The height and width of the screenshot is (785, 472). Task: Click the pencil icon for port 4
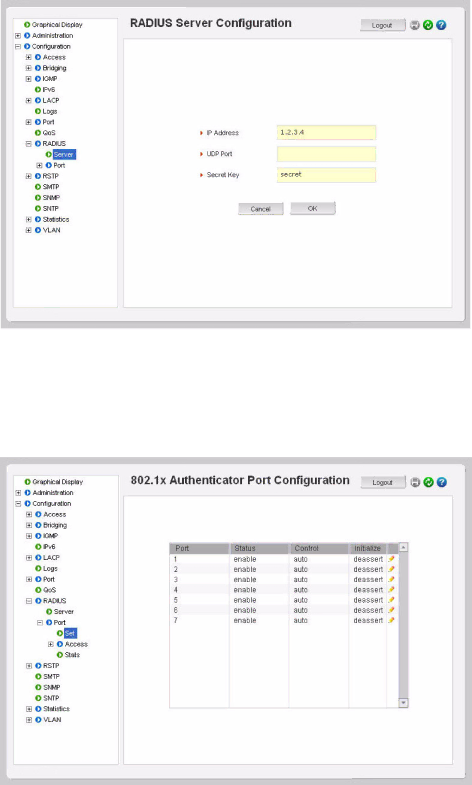click(x=391, y=589)
